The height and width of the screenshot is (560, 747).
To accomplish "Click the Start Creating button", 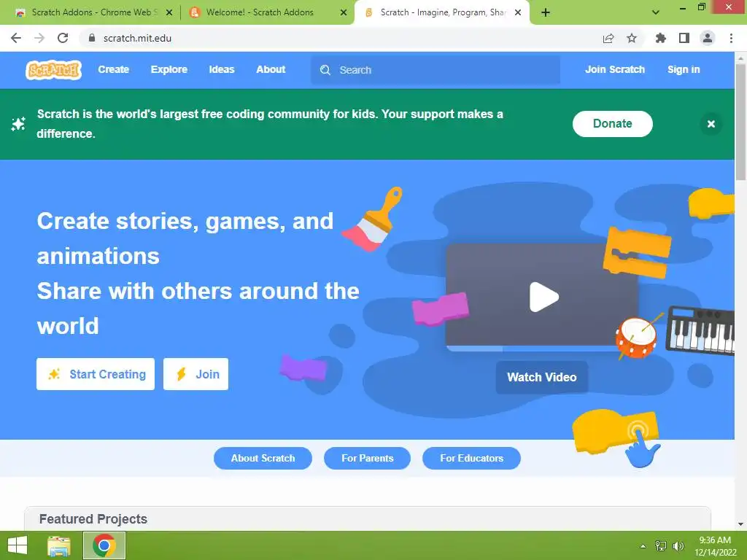I will 96,374.
